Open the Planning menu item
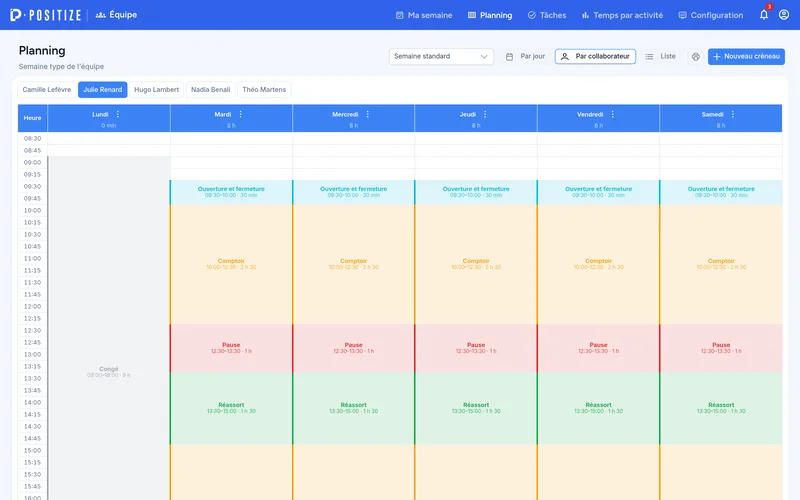The image size is (800, 500). click(490, 15)
